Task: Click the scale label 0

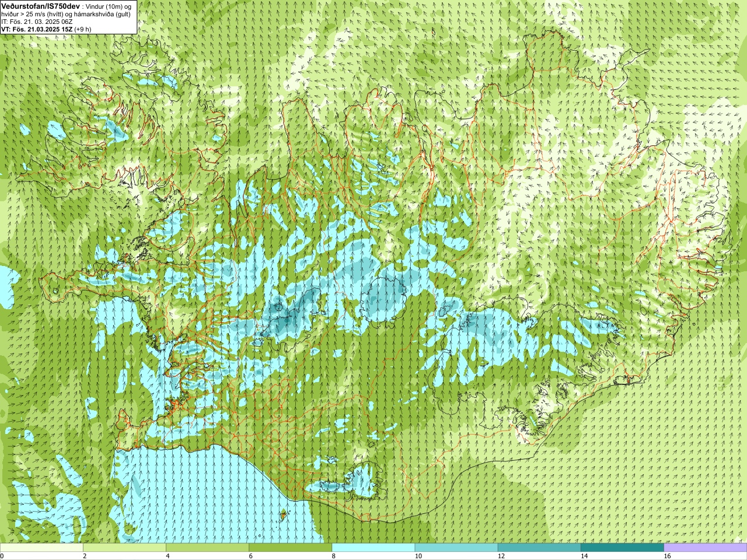Action: (2, 556)
